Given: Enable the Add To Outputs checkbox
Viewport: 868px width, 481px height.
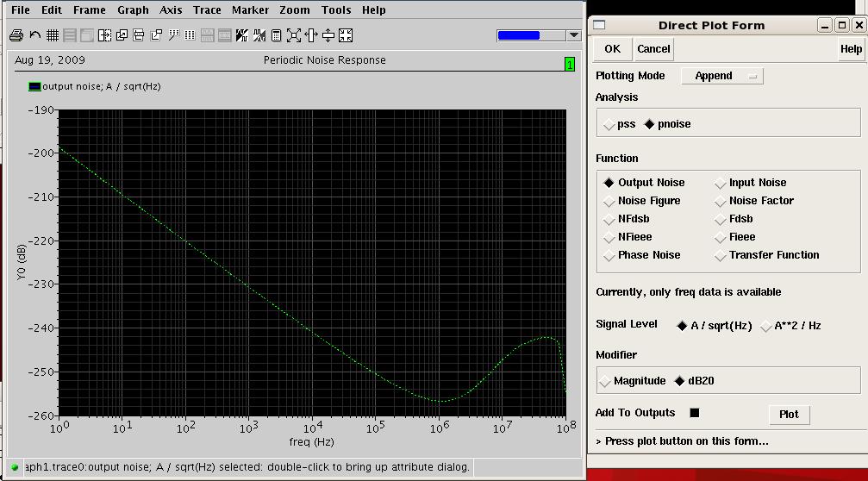Looking at the screenshot, I should click(x=695, y=413).
